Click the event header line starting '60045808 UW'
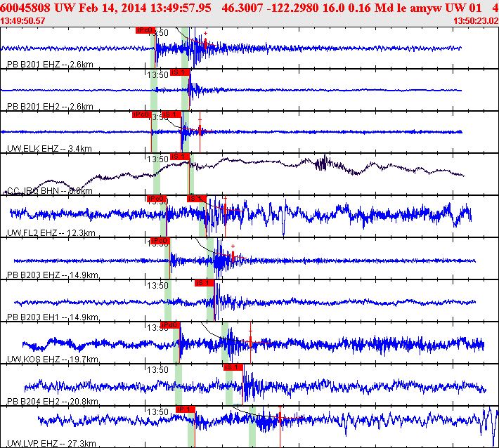Viewport: 499px width, 448px height. [249, 8]
